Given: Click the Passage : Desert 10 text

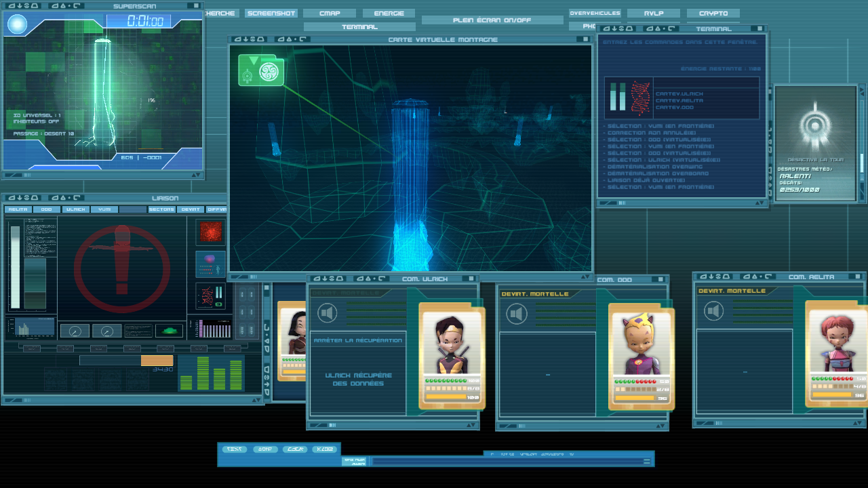Looking at the screenshot, I should tap(44, 134).
